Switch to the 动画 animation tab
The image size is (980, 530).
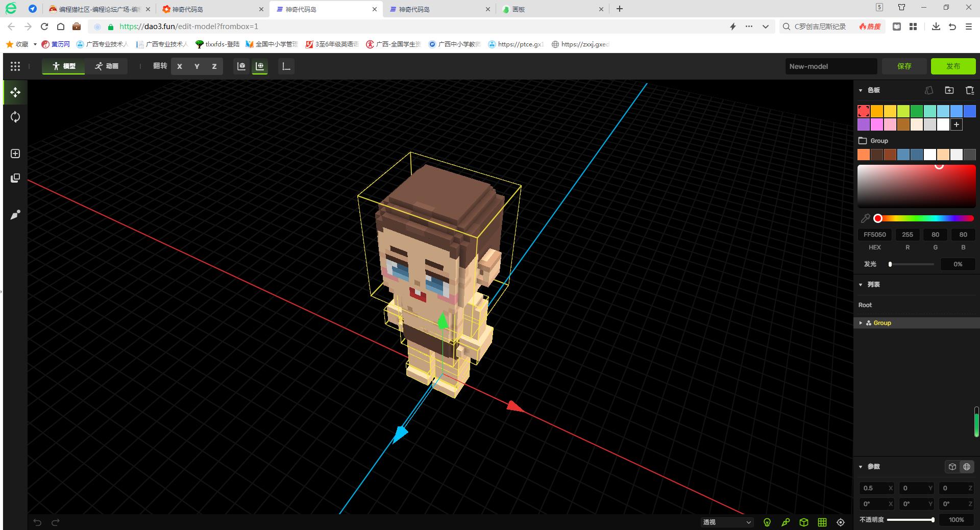point(106,66)
